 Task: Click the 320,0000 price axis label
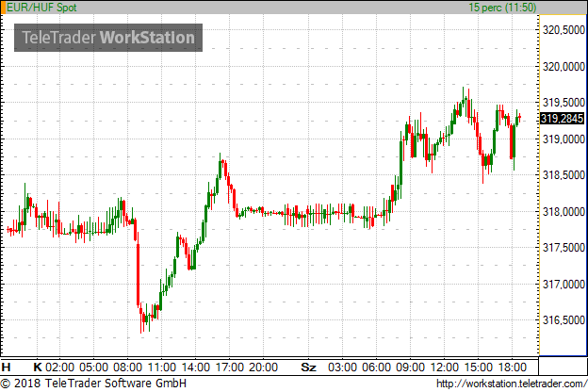[564, 66]
